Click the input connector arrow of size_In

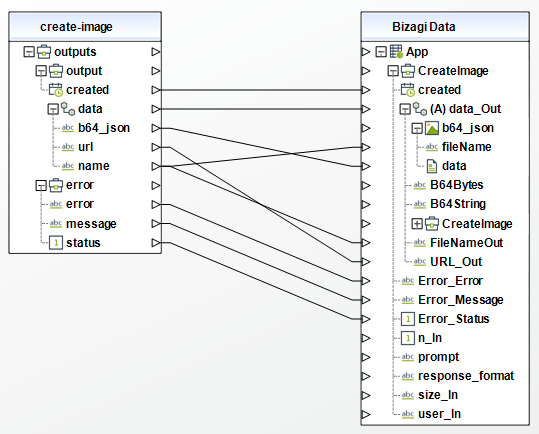coord(366,396)
